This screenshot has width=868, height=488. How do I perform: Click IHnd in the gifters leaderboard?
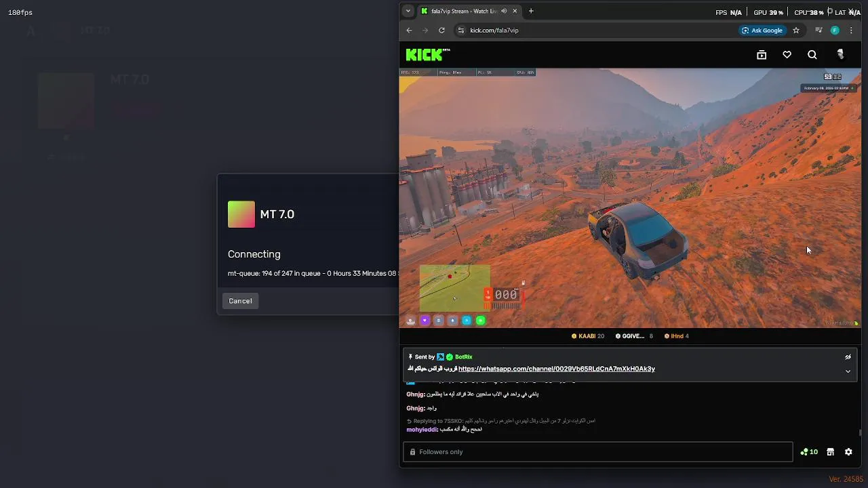(676, 336)
